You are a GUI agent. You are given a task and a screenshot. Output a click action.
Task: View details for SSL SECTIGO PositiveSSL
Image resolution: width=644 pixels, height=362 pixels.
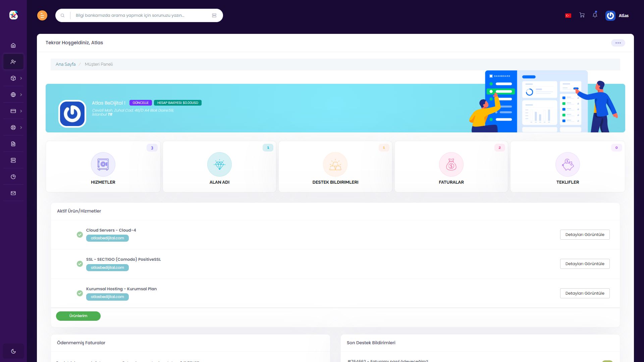[585, 264]
